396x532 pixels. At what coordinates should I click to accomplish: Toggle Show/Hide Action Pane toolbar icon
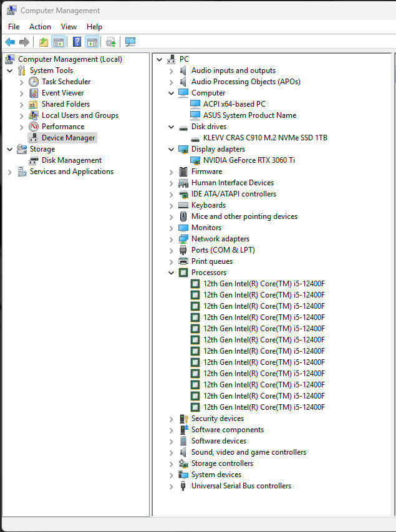(x=92, y=42)
